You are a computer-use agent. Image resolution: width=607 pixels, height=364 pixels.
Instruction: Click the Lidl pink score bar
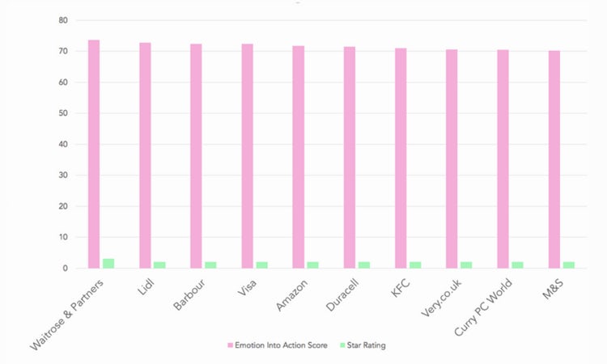click(x=145, y=155)
